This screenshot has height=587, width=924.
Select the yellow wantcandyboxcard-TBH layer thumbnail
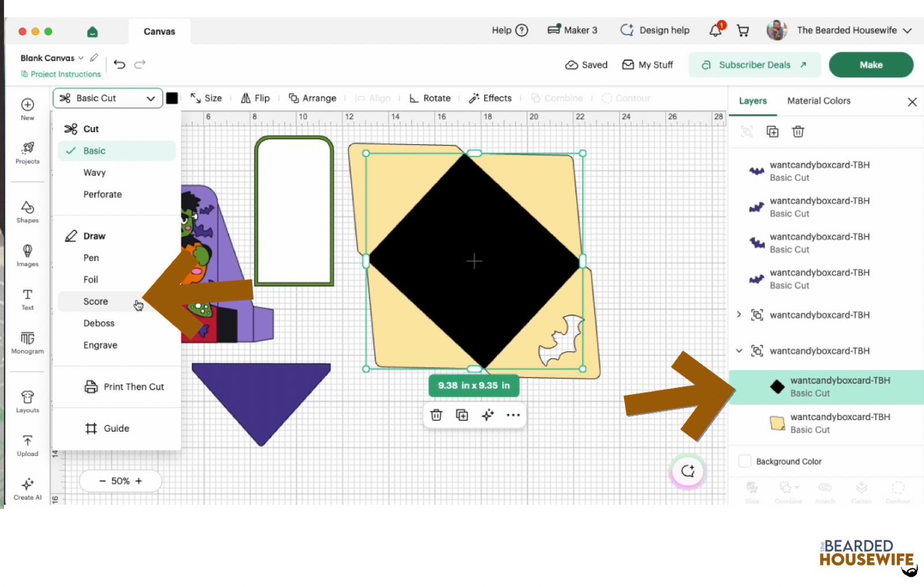[x=777, y=423]
